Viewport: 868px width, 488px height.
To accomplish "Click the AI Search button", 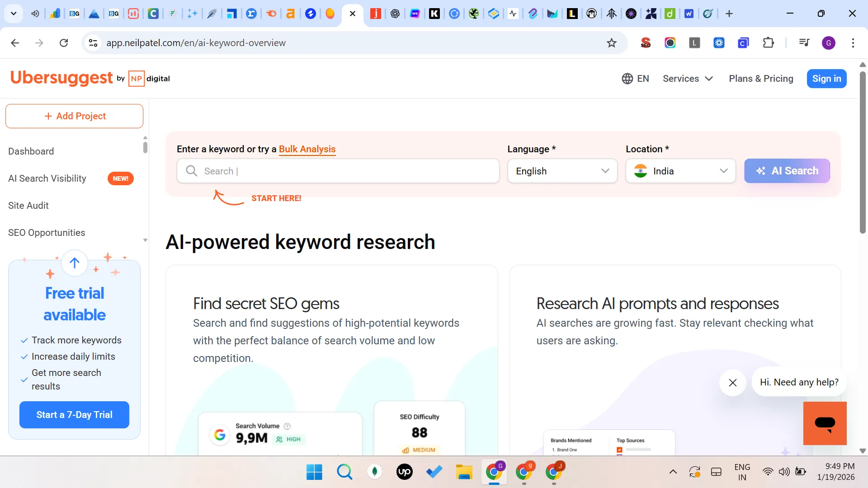I will point(787,171).
